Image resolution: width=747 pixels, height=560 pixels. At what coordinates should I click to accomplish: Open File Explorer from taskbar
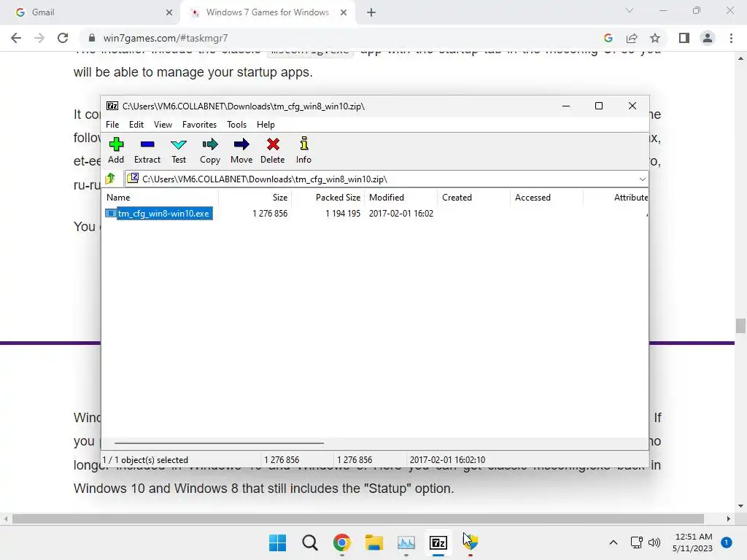[374, 542]
